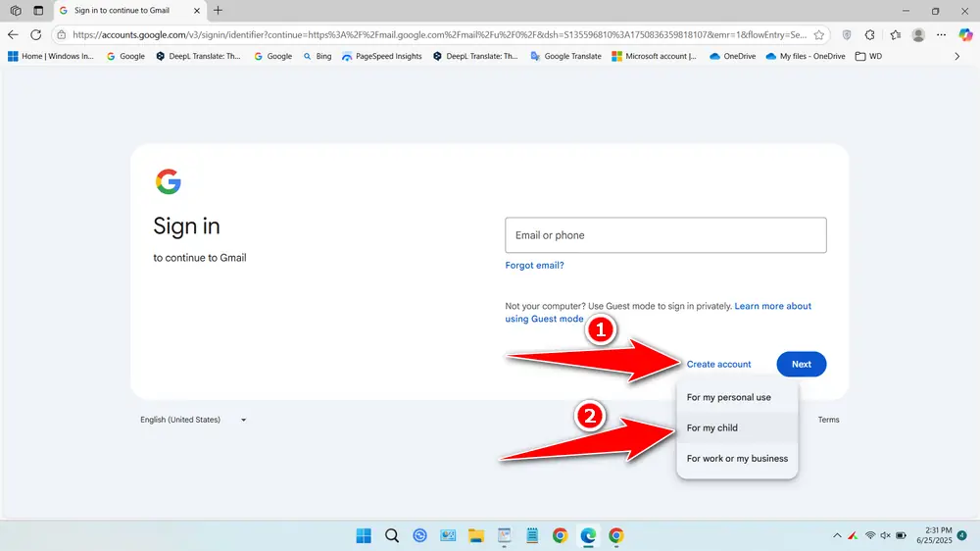Click the Create account button

718,364
